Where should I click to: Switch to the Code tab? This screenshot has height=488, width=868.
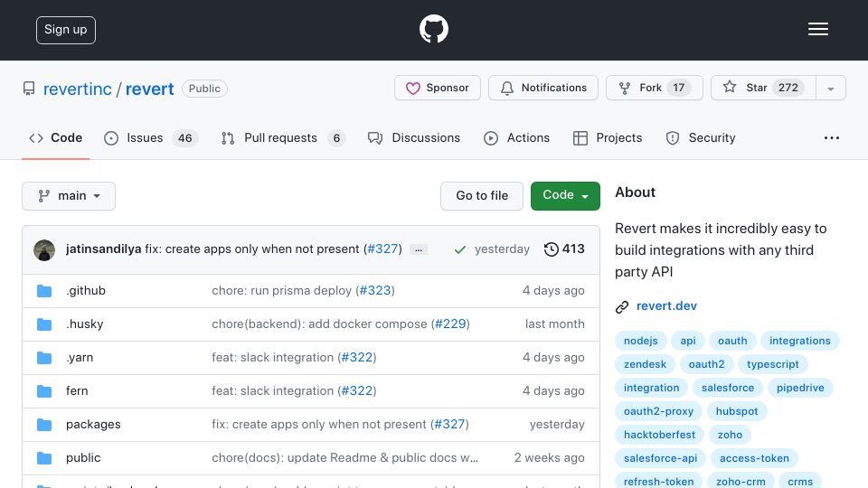pos(55,137)
